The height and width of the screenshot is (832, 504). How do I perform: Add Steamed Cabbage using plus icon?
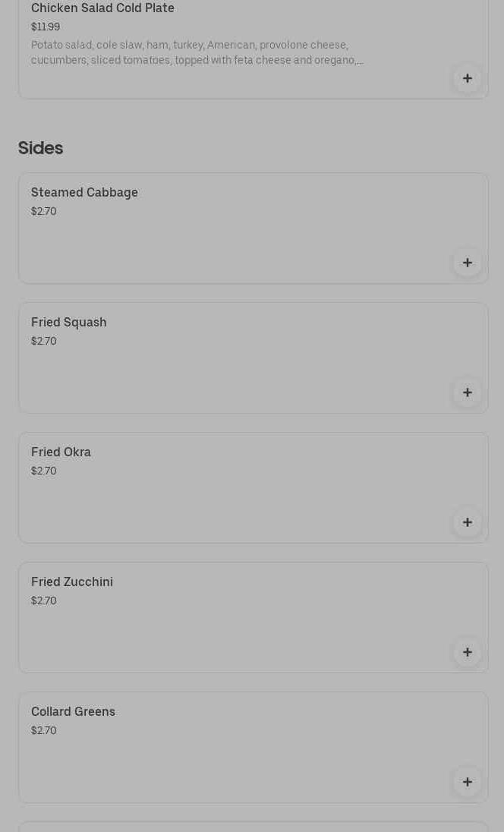coord(467,263)
